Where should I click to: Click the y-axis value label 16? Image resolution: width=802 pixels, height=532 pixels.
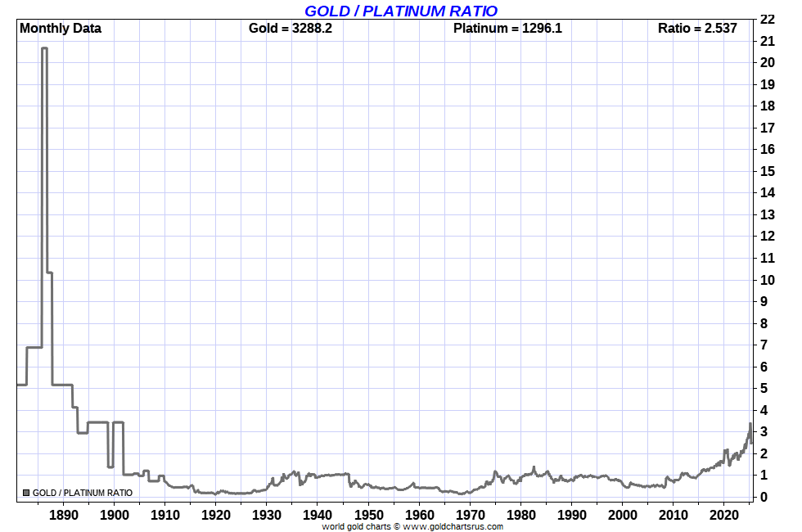point(768,149)
